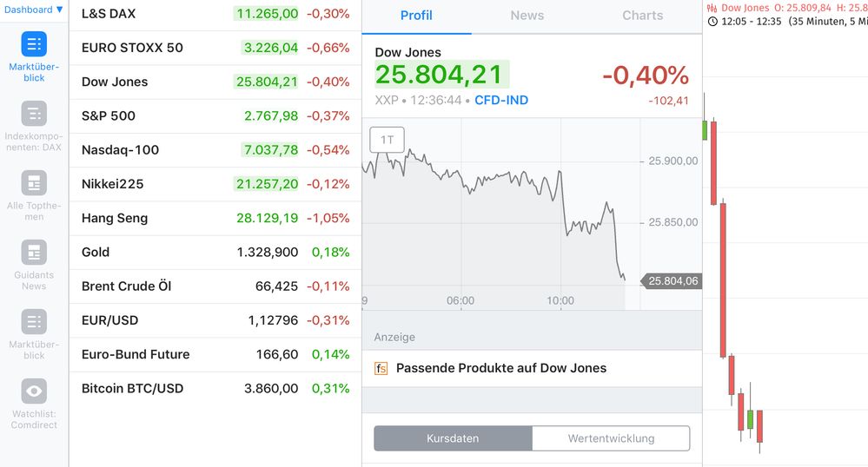
Task: Open Indexkomponenten DAX sidebar icon
Action: (34, 114)
